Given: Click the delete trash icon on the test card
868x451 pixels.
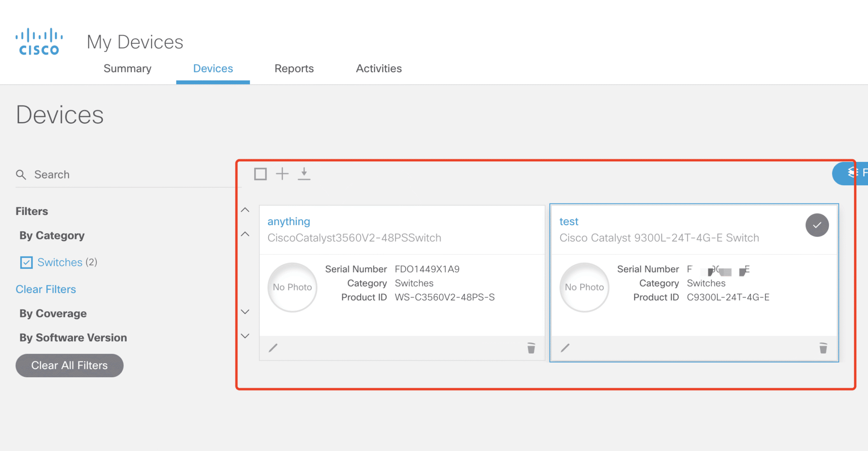Looking at the screenshot, I should (x=823, y=348).
